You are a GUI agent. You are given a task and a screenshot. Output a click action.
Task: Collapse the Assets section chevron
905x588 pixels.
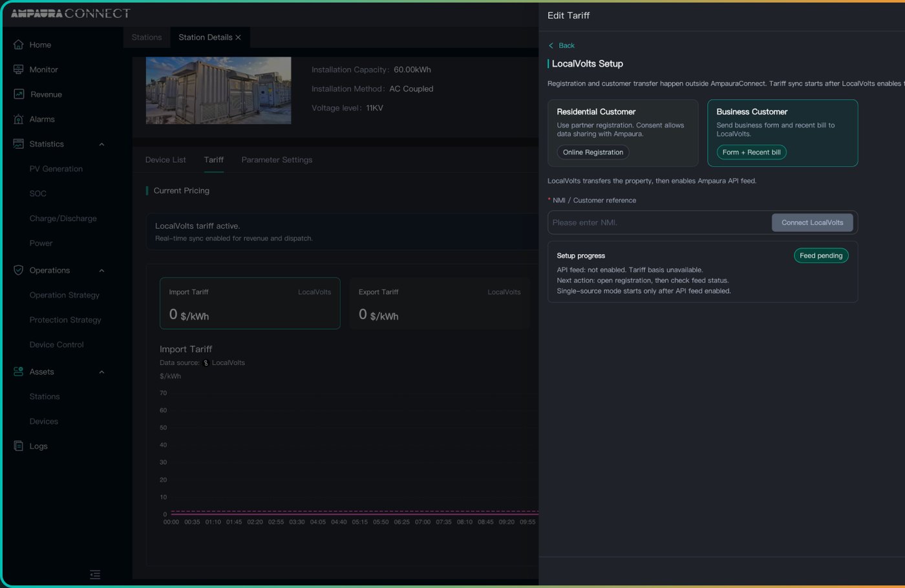click(x=101, y=372)
